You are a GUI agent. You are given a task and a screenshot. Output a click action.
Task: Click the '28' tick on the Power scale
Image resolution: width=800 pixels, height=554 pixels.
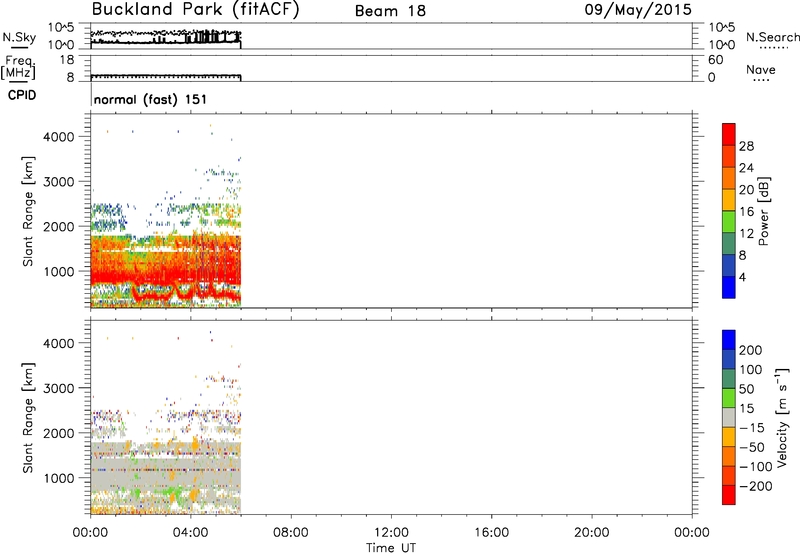coord(746,146)
